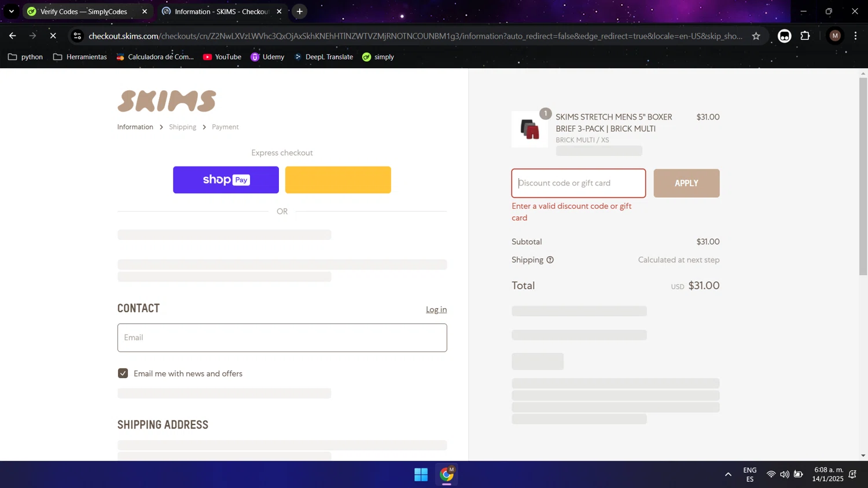The image size is (868, 488).
Task: Stop page loading with the X icon
Action: 53,36
